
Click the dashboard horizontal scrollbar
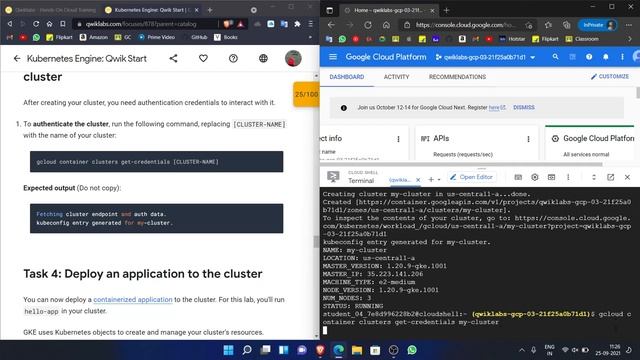point(461,164)
